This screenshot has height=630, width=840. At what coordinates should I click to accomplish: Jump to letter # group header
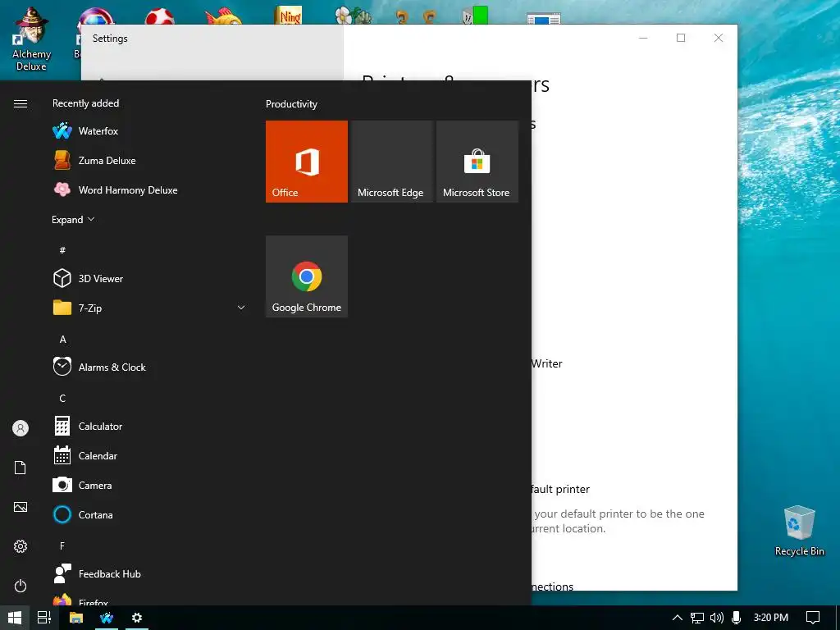(x=62, y=250)
